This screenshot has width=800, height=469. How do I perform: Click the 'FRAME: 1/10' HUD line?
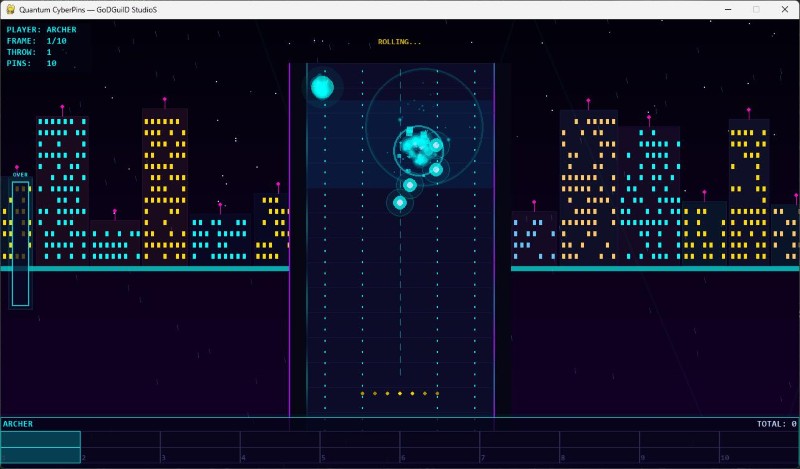36,41
